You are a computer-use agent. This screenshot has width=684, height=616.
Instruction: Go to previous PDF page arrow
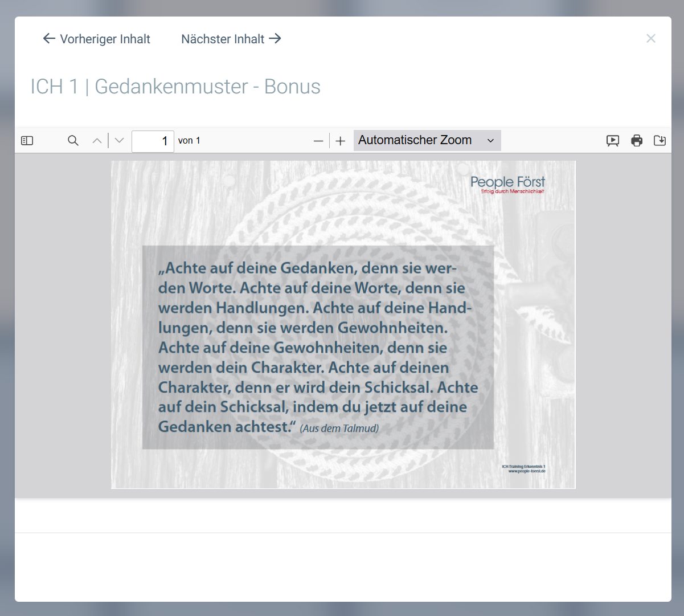click(x=97, y=141)
